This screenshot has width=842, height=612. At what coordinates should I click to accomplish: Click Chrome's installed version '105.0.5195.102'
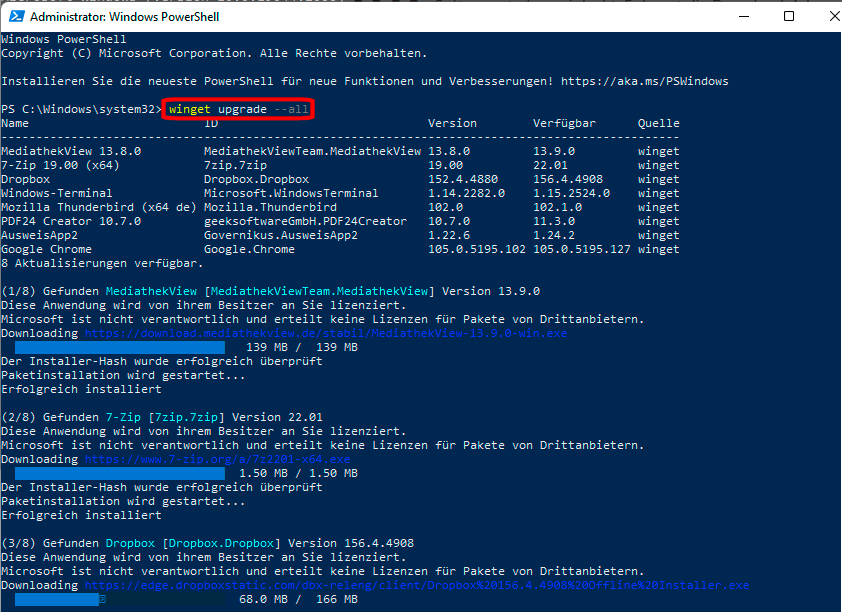477,249
